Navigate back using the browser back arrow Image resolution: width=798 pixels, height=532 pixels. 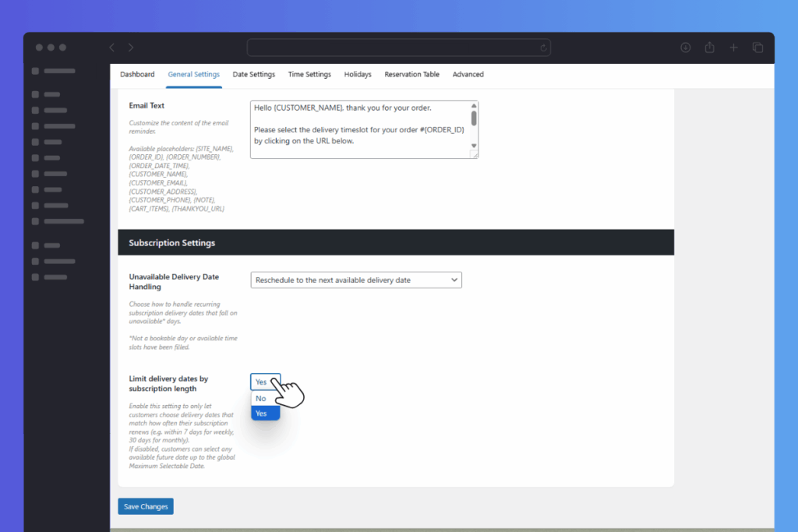[x=111, y=47]
